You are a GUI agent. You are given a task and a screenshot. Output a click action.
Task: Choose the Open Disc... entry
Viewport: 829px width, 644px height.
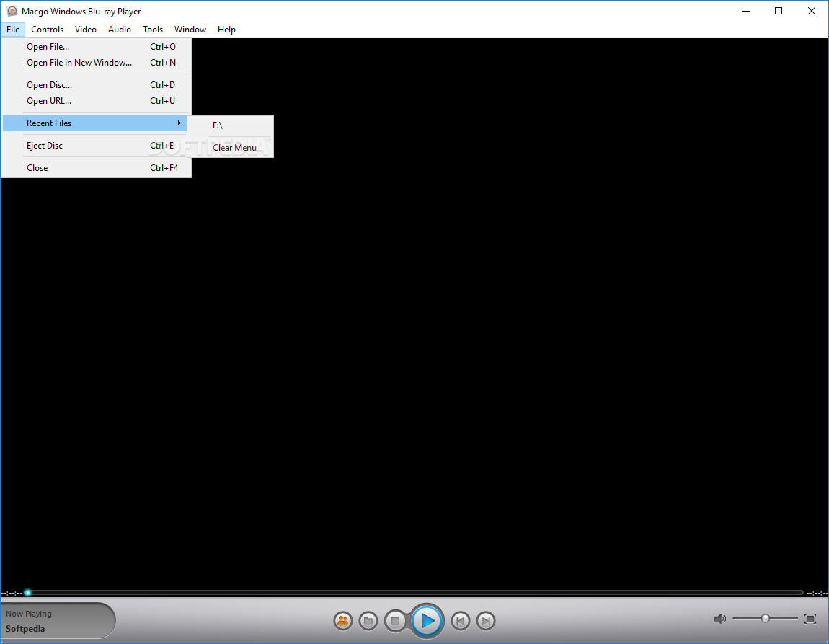coord(96,84)
